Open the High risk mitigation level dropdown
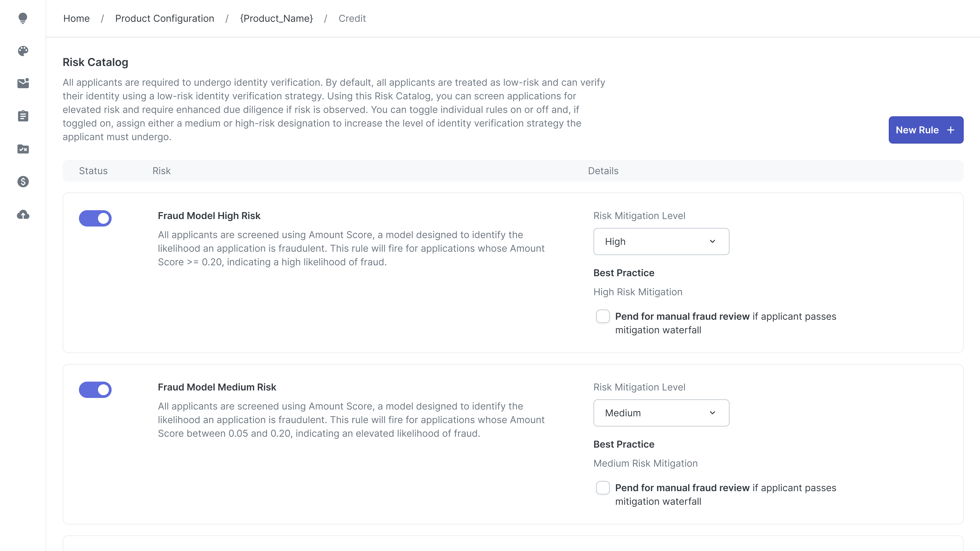The height and width of the screenshot is (551, 980). point(661,241)
